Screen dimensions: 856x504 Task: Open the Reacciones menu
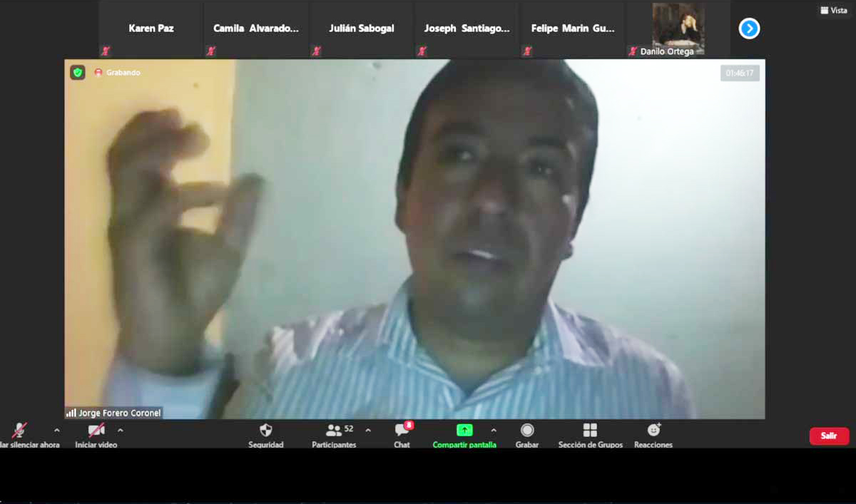coord(653,431)
